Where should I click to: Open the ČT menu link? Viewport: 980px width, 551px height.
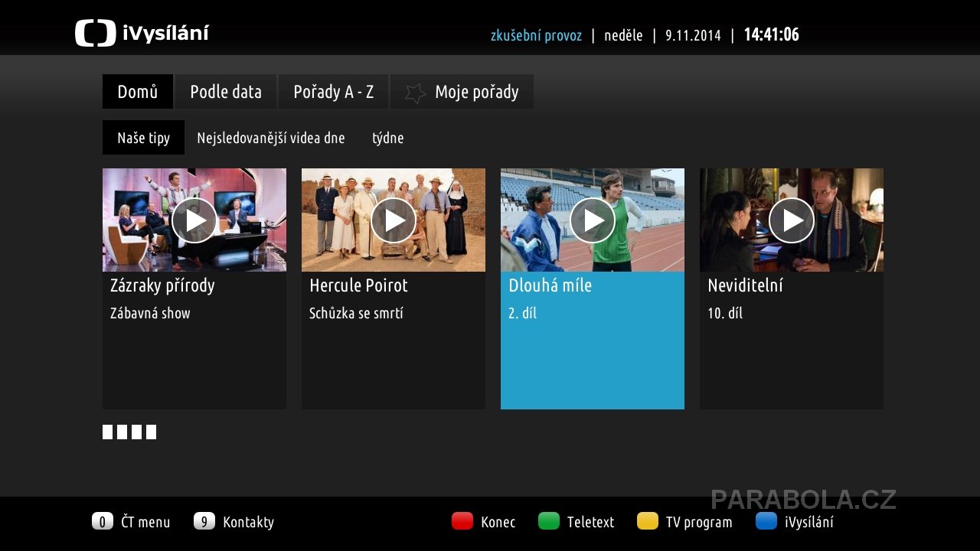click(x=145, y=522)
